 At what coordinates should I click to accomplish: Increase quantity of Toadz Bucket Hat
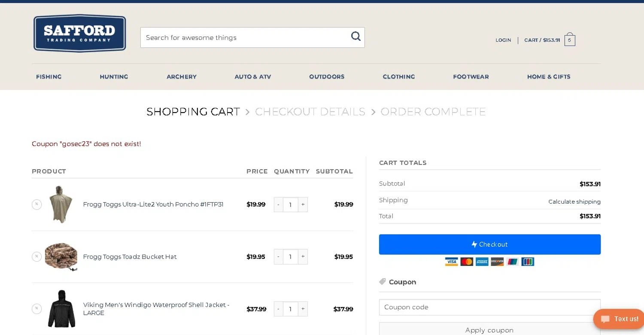[x=303, y=257]
